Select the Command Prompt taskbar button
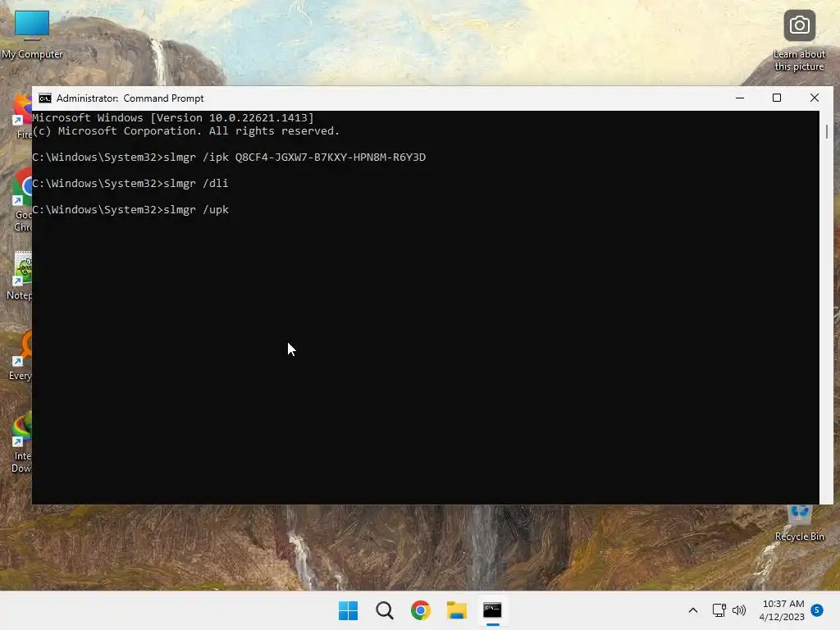840x630 pixels. click(492, 610)
